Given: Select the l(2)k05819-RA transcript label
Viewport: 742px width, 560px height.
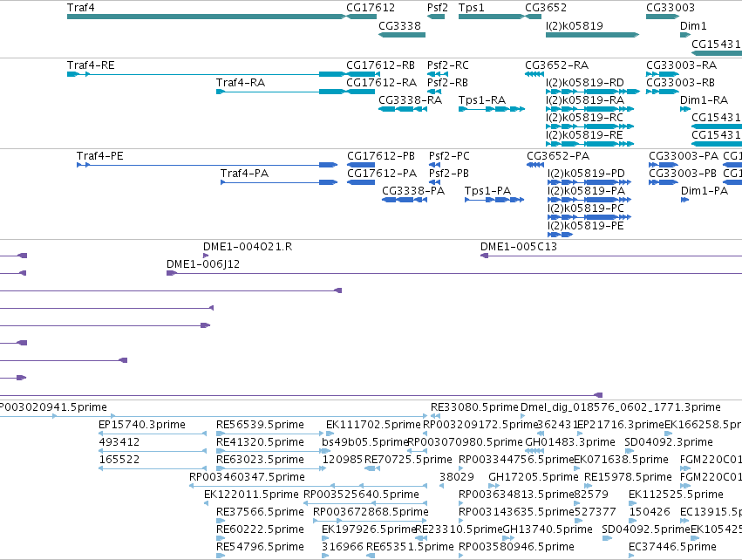Looking at the screenshot, I should [x=585, y=100].
